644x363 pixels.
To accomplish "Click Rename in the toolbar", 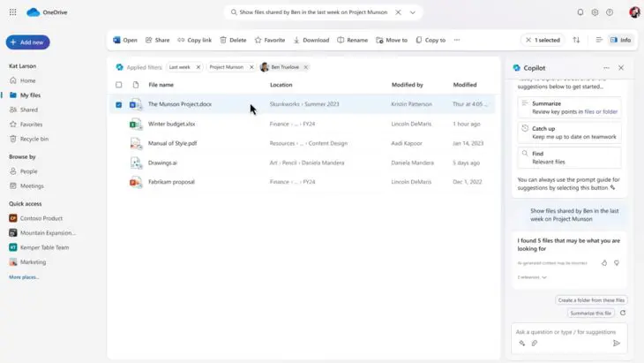I will click(x=352, y=40).
